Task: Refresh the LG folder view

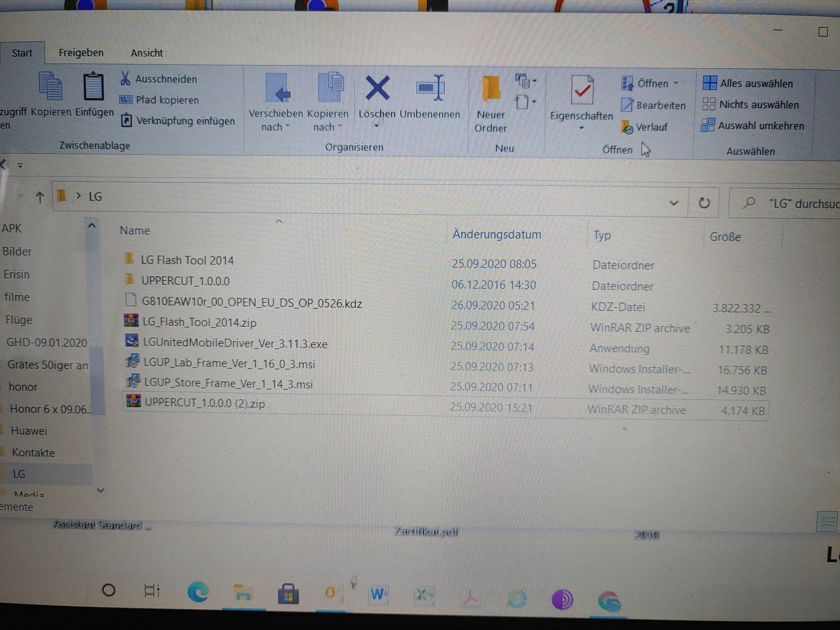Action: [703, 203]
